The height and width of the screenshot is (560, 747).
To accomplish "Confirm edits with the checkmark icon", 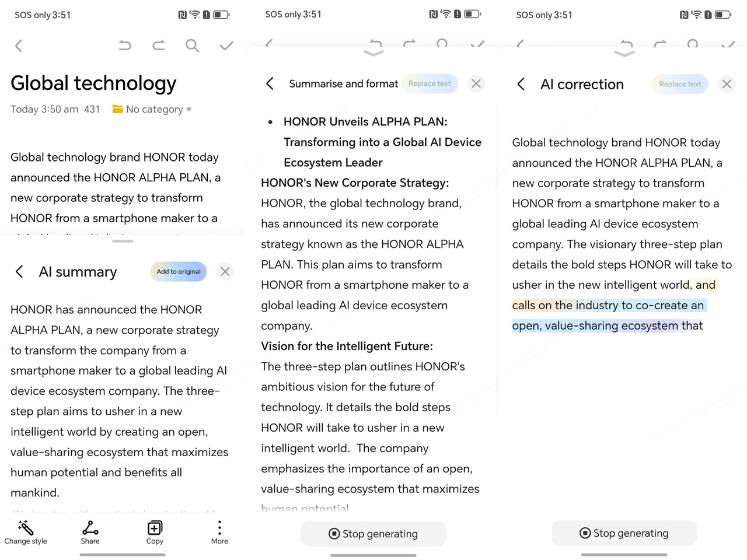I will tap(226, 45).
